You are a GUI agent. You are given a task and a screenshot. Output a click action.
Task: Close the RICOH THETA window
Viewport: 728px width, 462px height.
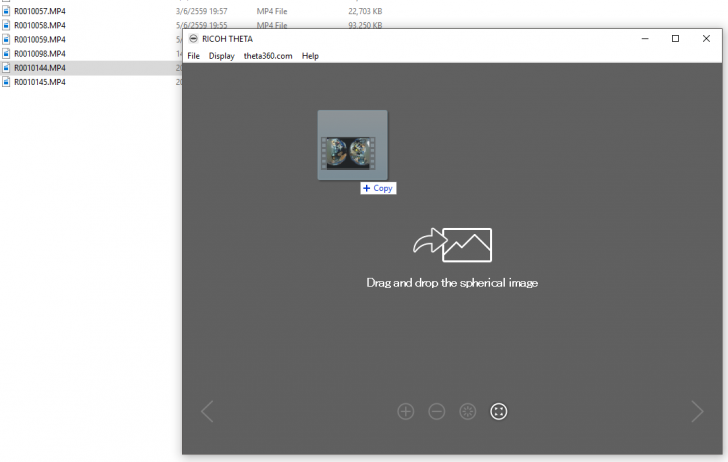706,39
